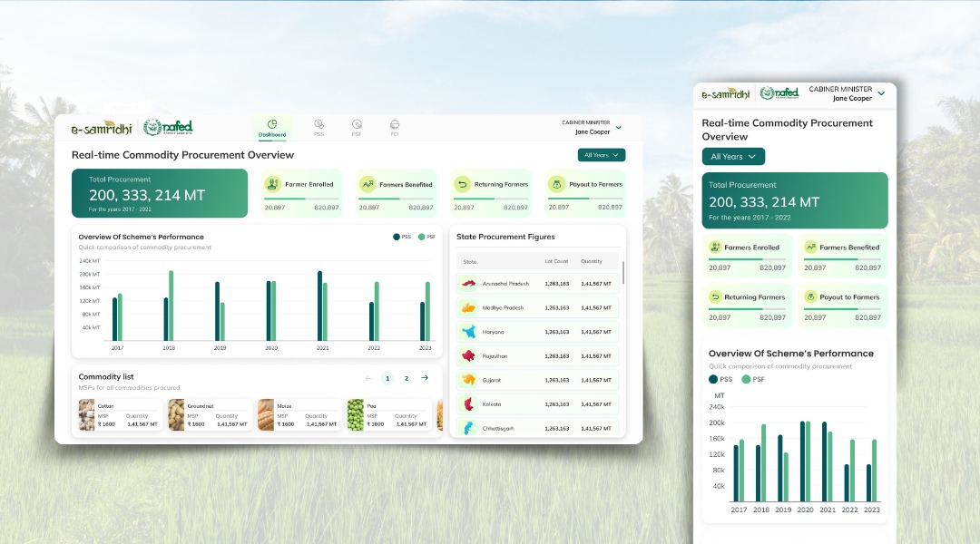
Task: Click the Returning Farmers icon in desktop view
Action: click(462, 184)
